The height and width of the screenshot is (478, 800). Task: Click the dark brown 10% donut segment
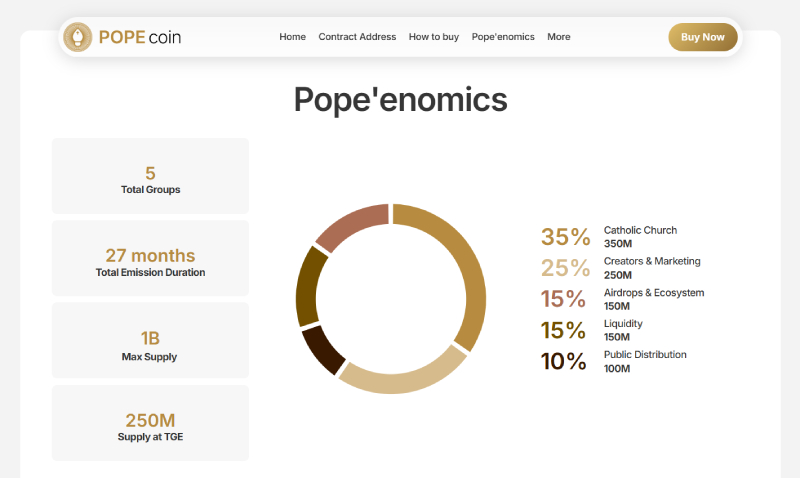(x=322, y=349)
